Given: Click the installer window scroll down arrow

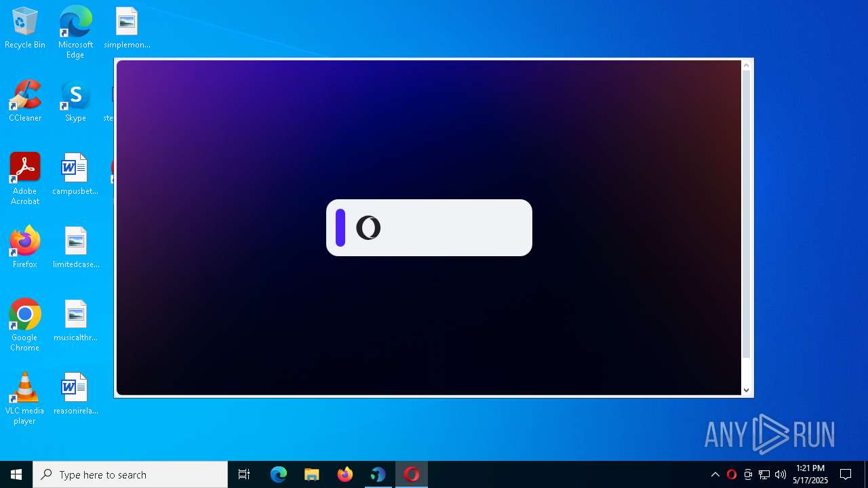Looking at the screenshot, I should 746,390.
